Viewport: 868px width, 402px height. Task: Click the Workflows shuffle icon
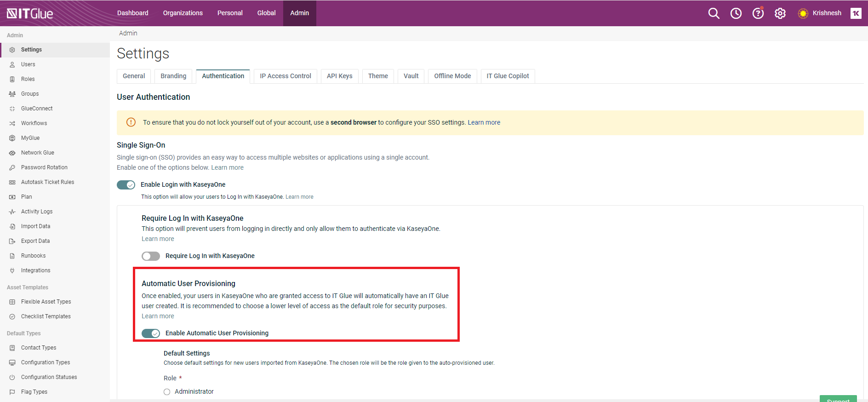tap(12, 123)
